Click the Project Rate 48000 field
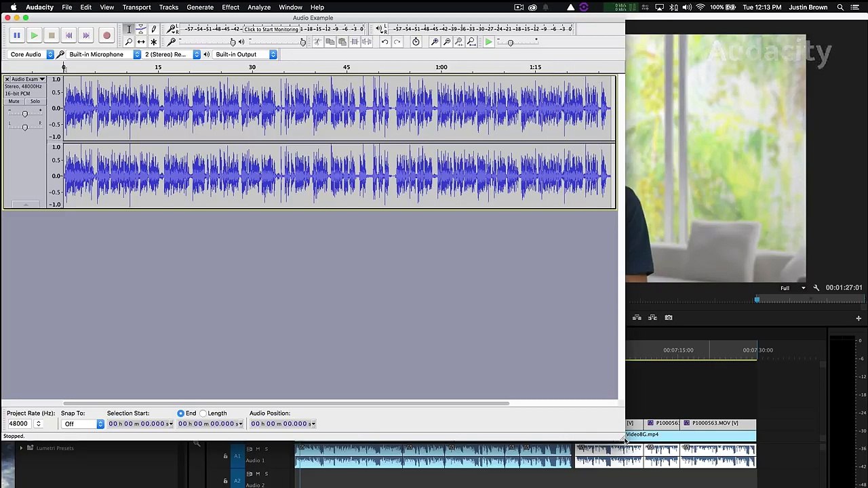Viewport: 868px width, 488px height. pos(20,424)
